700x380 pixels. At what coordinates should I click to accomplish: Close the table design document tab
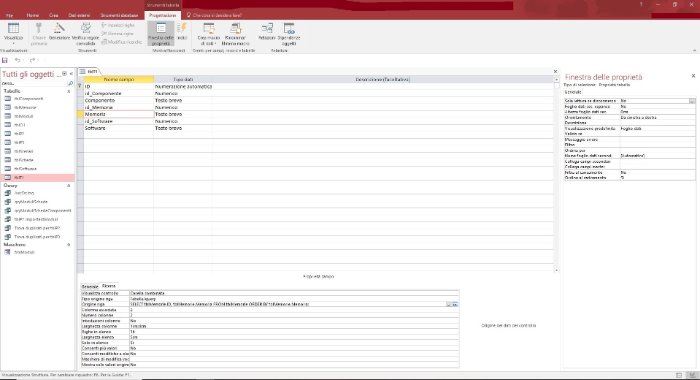[555, 71]
